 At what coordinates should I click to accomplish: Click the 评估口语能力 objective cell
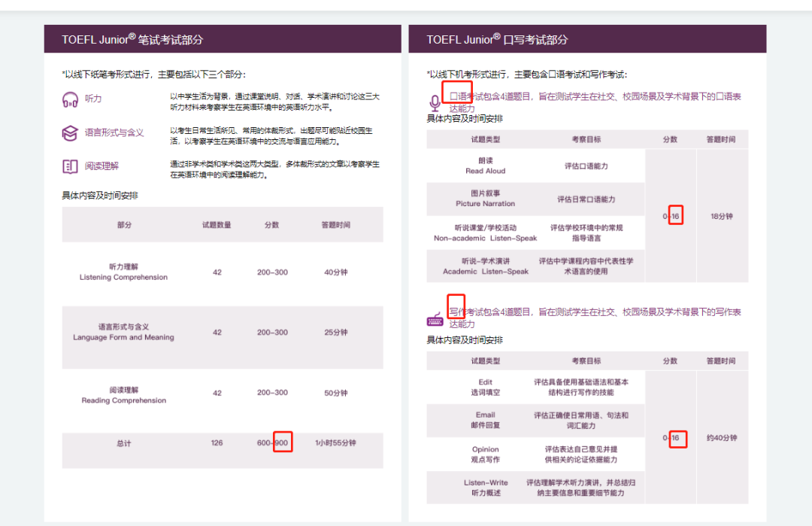pyautogui.click(x=586, y=166)
